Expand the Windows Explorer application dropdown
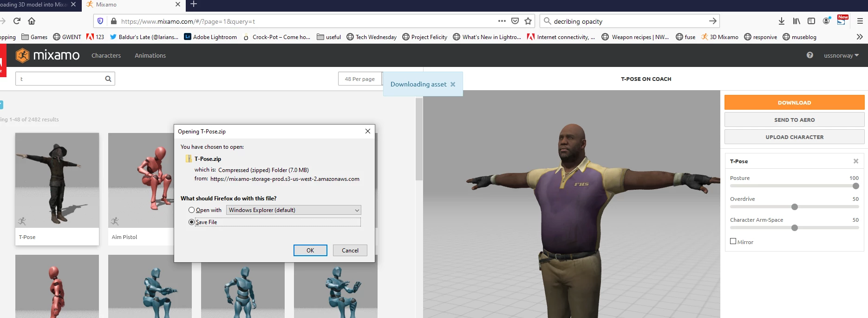Screen dimensions: 868x318 click(x=294, y=210)
